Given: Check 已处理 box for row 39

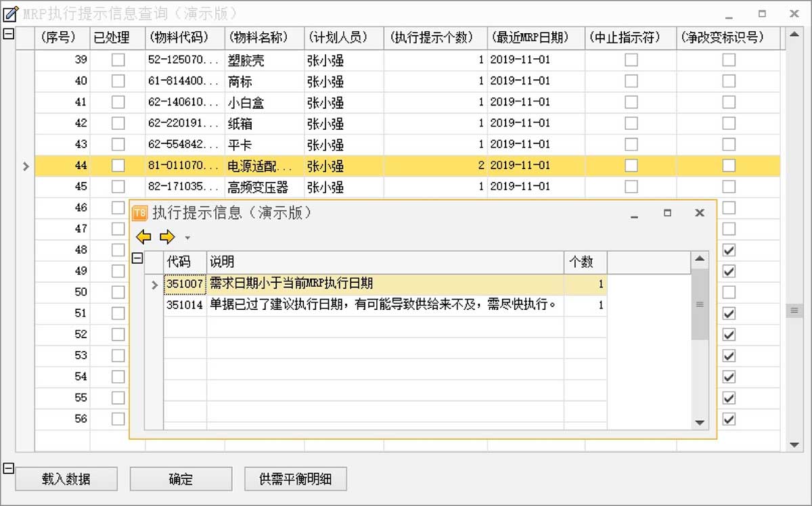Looking at the screenshot, I should 118,60.
